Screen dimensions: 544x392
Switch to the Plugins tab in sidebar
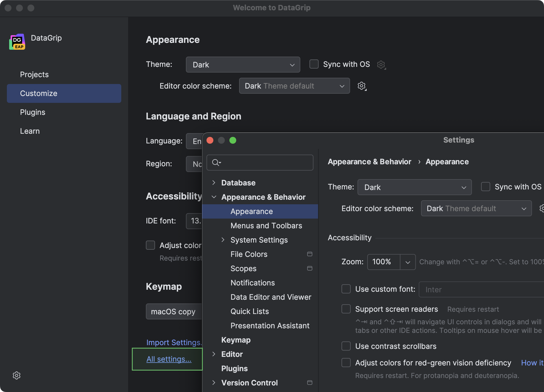point(33,112)
